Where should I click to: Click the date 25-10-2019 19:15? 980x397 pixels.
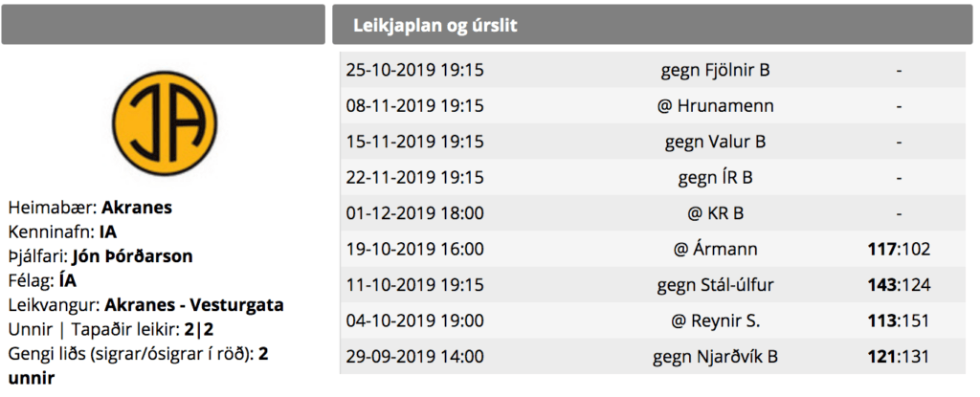tap(415, 70)
